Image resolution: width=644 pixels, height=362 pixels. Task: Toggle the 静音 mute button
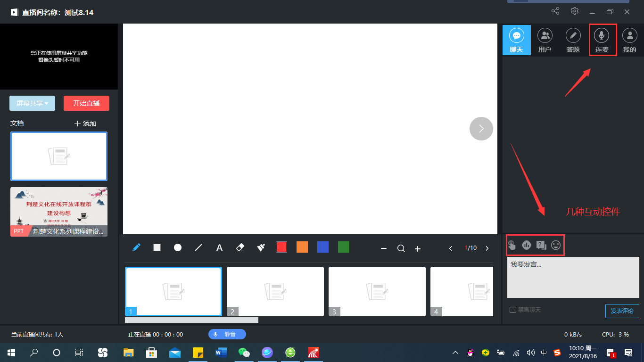pos(227,334)
